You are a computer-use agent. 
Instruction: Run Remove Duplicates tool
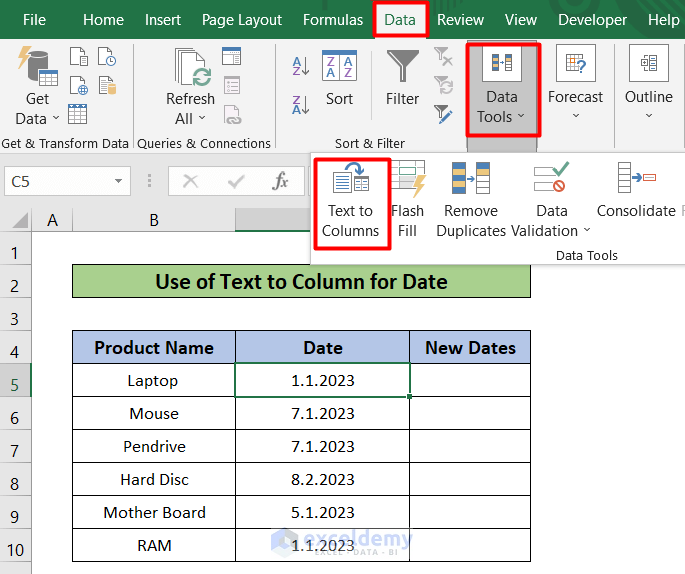coord(470,201)
